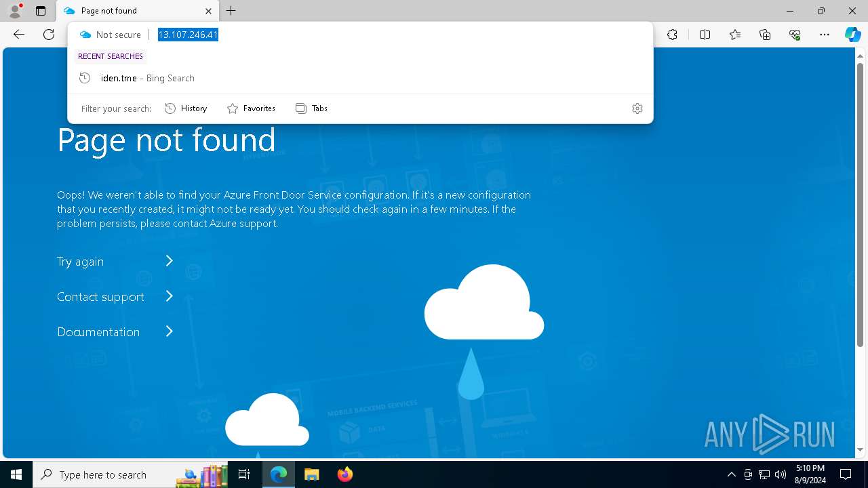Open the tab actions menu icon
Screen dimensions: 868x488
coord(41,11)
